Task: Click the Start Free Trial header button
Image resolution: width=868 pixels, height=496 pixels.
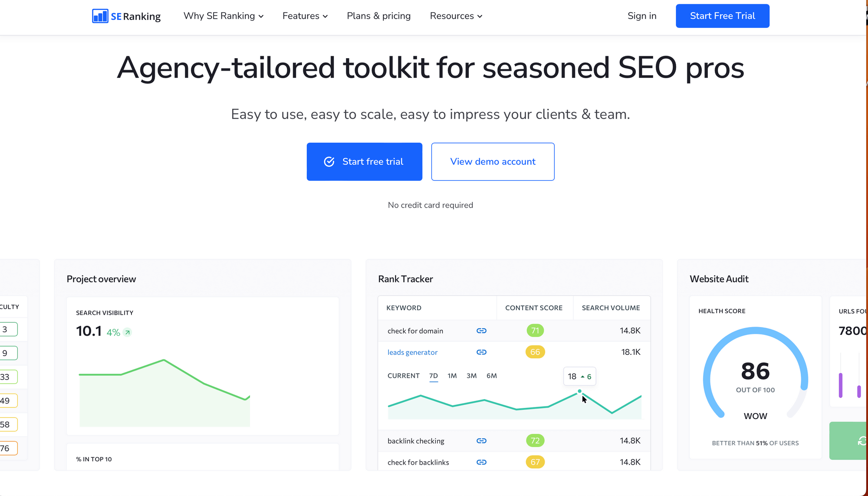Action: (723, 16)
